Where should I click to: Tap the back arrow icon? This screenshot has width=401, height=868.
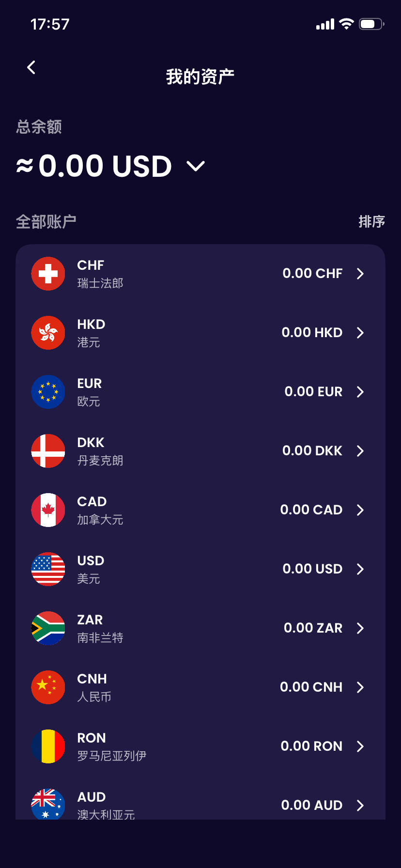coord(31,67)
